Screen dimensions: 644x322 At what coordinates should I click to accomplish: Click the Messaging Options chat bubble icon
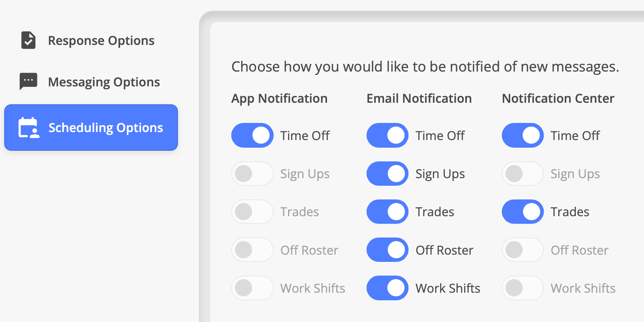click(28, 81)
